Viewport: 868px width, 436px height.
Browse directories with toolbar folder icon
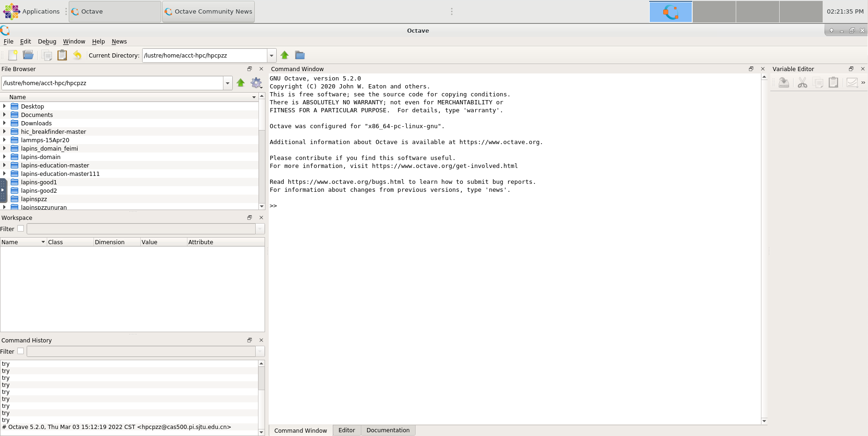pyautogui.click(x=300, y=55)
